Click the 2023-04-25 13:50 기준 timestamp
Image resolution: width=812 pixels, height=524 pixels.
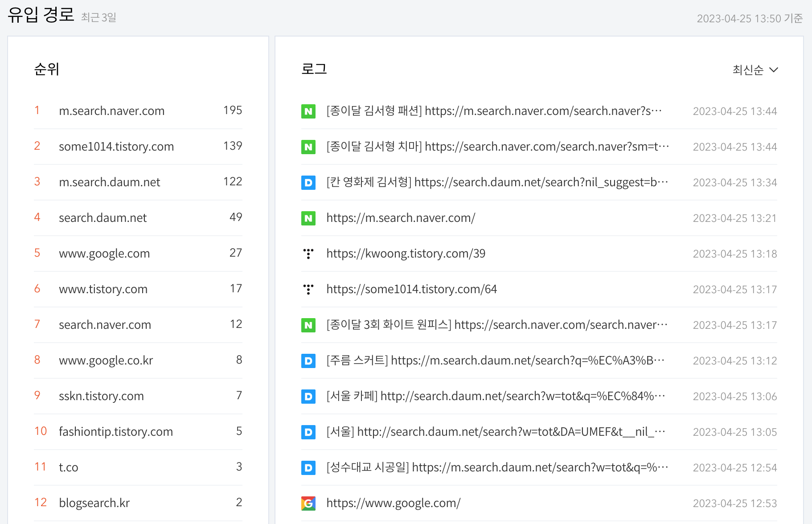coord(750,18)
